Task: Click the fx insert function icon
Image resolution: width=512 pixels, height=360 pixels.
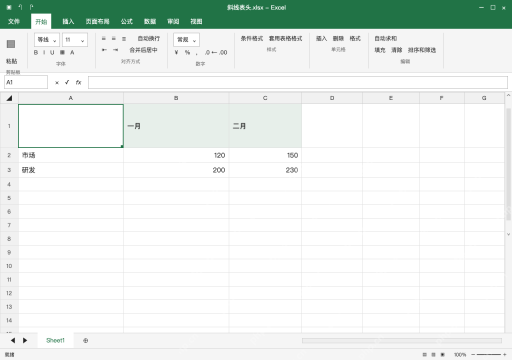Action: click(x=78, y=82)
